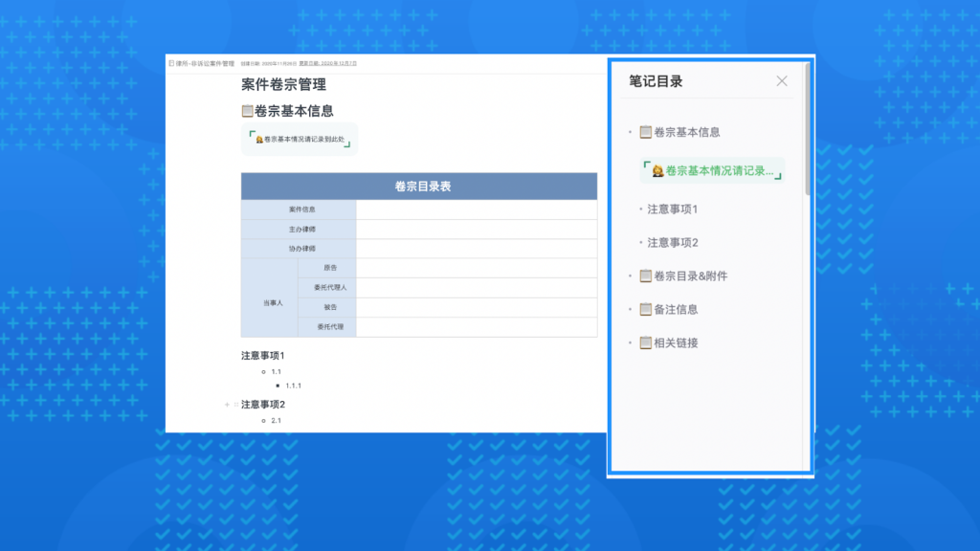Open 相关链接 in outline panel

click(676, 342)
